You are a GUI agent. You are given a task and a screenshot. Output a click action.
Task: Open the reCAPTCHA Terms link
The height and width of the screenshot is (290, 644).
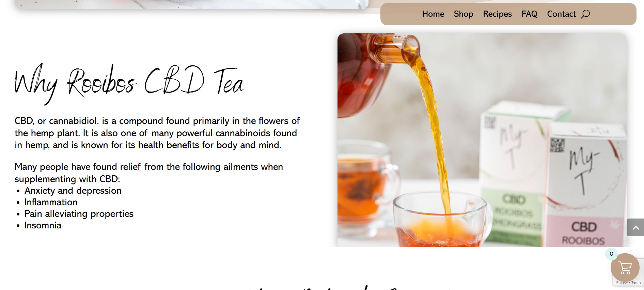coord(636,283)
